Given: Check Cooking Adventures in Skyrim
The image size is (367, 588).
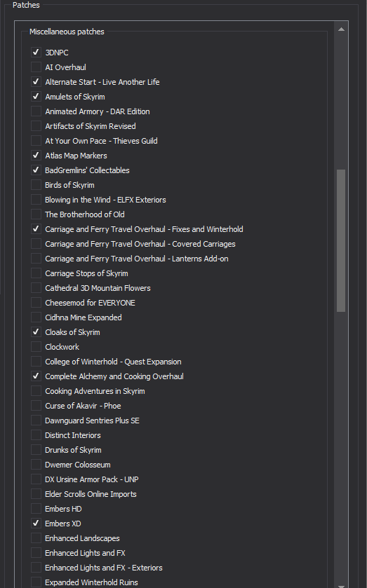Looking at the screenshot, I should point(36,391).
